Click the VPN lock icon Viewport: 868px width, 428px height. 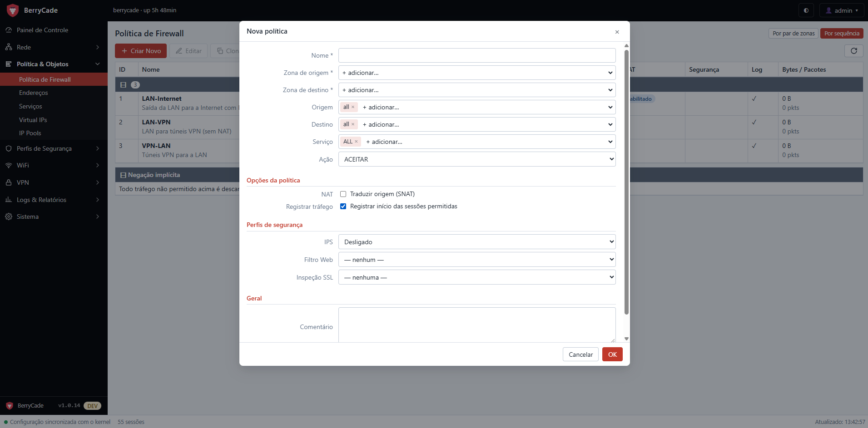(9, 182)
